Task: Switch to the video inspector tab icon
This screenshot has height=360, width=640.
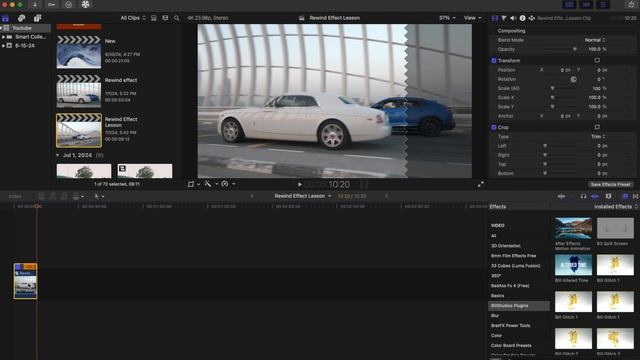Action: [x=495, y=18]
